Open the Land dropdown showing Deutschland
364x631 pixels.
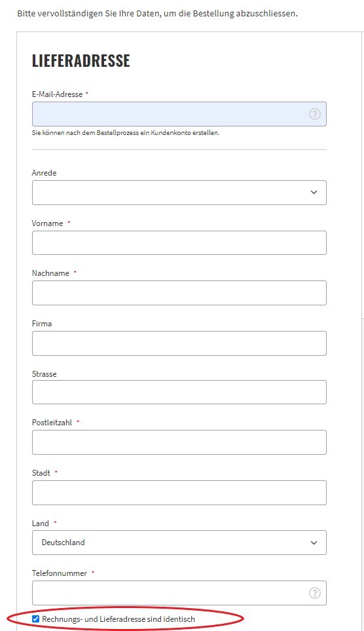[179, 543]
